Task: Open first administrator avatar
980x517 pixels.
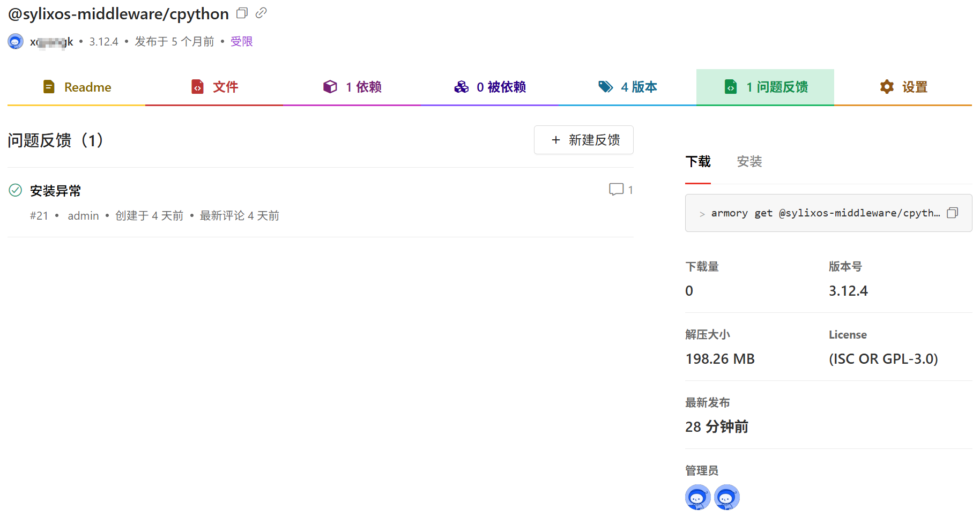Action: pos(697,497)
